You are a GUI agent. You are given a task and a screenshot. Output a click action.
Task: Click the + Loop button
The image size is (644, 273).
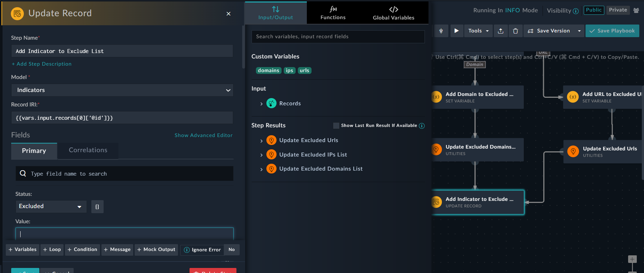coord(52,250)
